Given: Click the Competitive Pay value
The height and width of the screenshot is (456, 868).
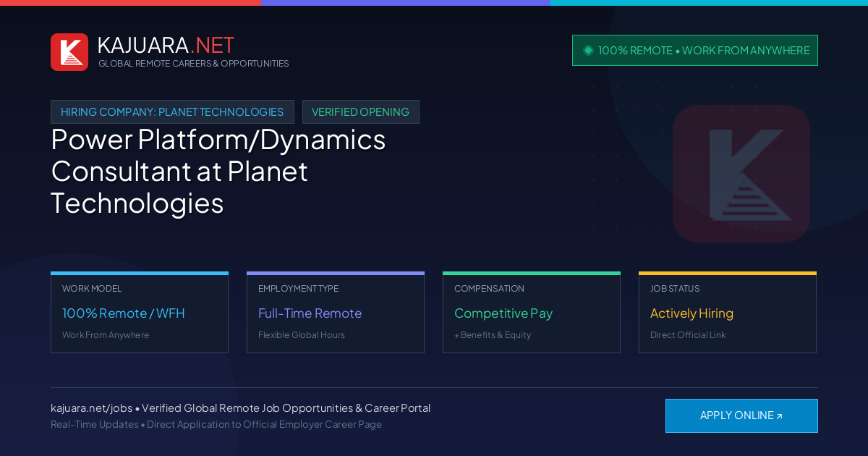Looking at the screenshot, I should pyautogui.click(x=503, y=313).
